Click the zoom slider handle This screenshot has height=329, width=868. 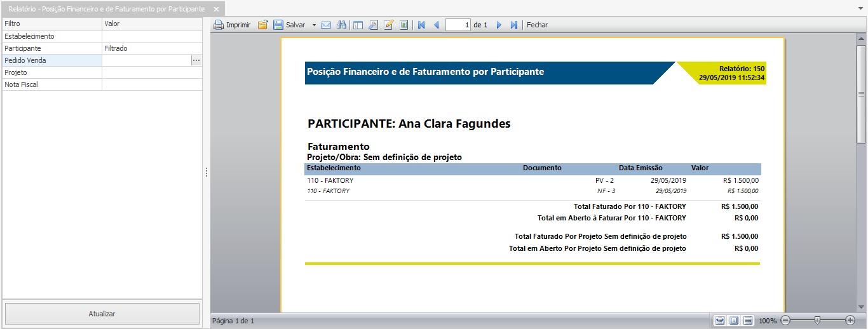(817, 321)
